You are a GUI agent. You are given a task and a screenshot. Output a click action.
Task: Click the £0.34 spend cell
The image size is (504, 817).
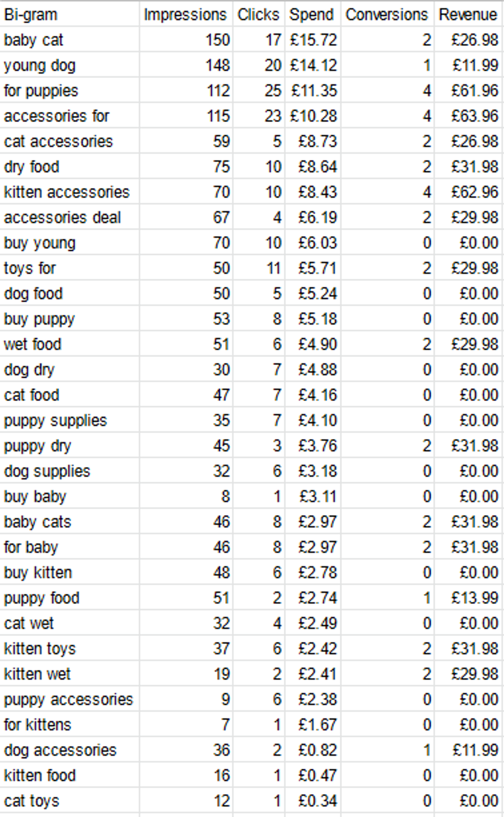pos(313,801)
